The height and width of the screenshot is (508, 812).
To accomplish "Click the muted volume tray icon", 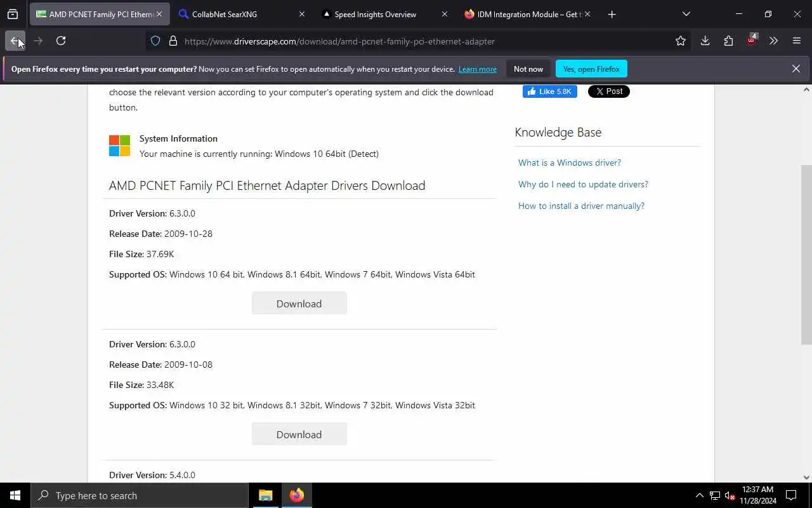I will click(730, 495).
